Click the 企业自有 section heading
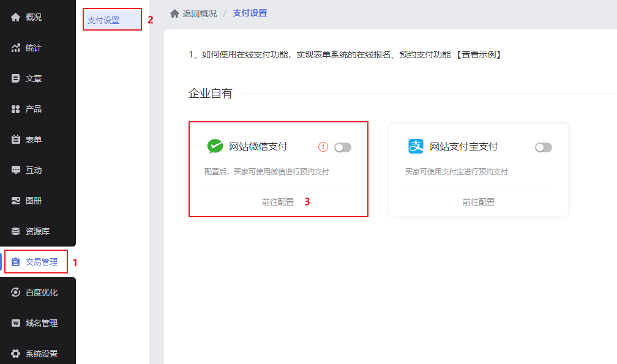617x364 pixels. pos(210,94)
